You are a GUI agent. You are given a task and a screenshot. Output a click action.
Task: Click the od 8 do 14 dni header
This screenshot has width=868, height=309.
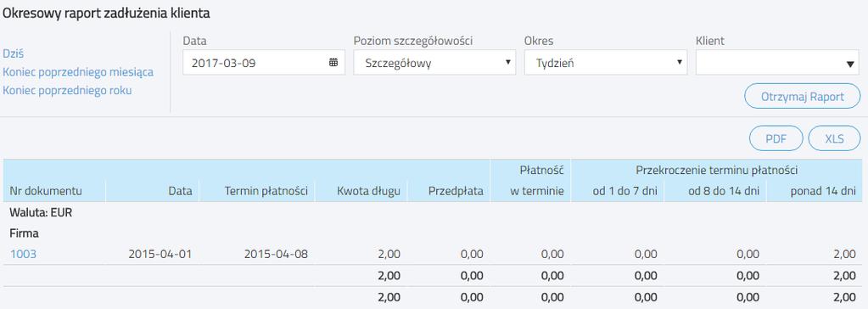(x=724, y=191)
